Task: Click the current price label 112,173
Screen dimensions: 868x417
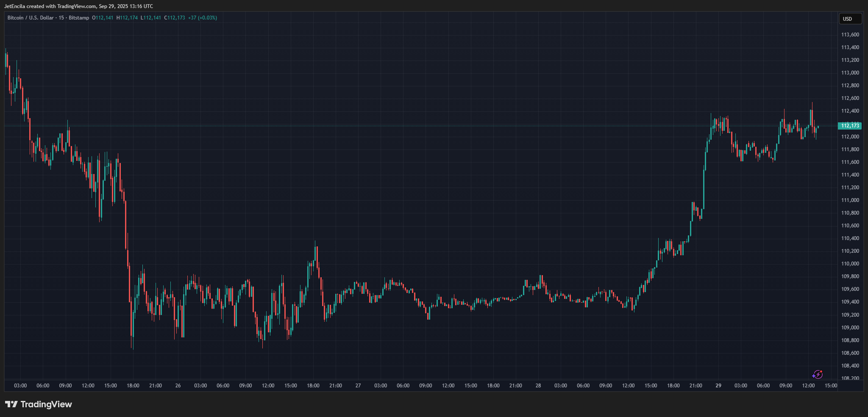Action: click(850, 126)
